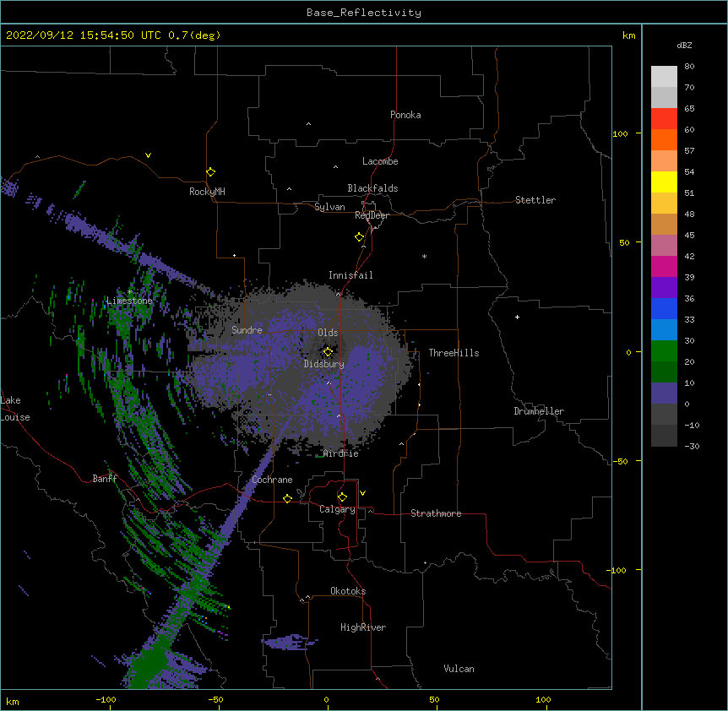Image resolution: width=728 pixels, height=711 pixels.
Task: Select the violet 36-39 dBZ legend swatch
Action: click(664, 288)
